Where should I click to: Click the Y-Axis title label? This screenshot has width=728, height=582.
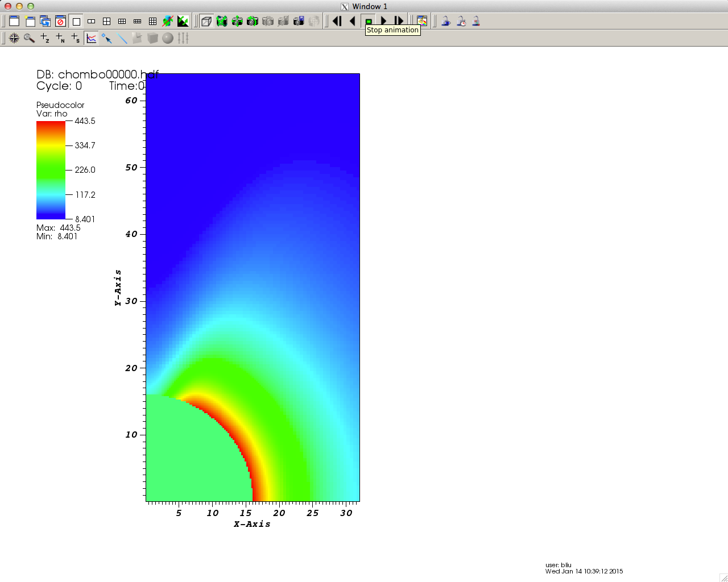[x=118, y=288]
